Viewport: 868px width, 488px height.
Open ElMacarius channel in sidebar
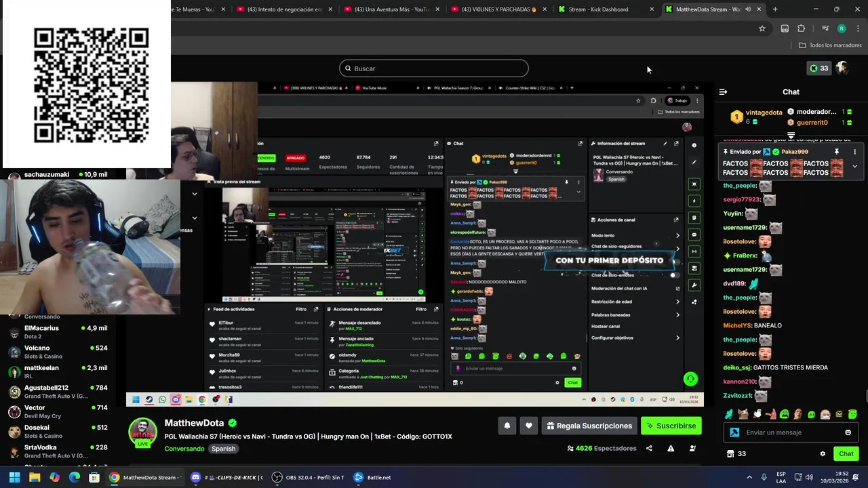(x=58, y=332)
